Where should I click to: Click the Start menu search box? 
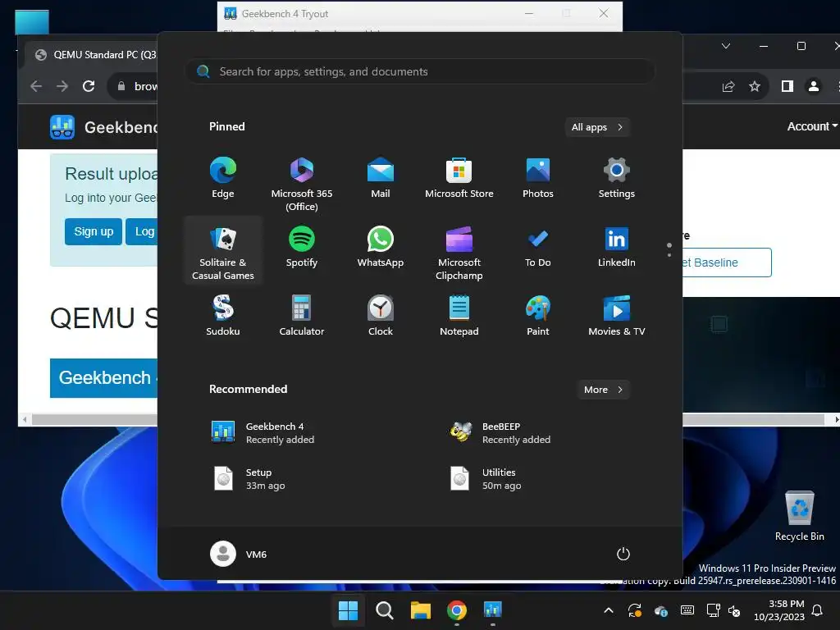[x=420, y=71]
